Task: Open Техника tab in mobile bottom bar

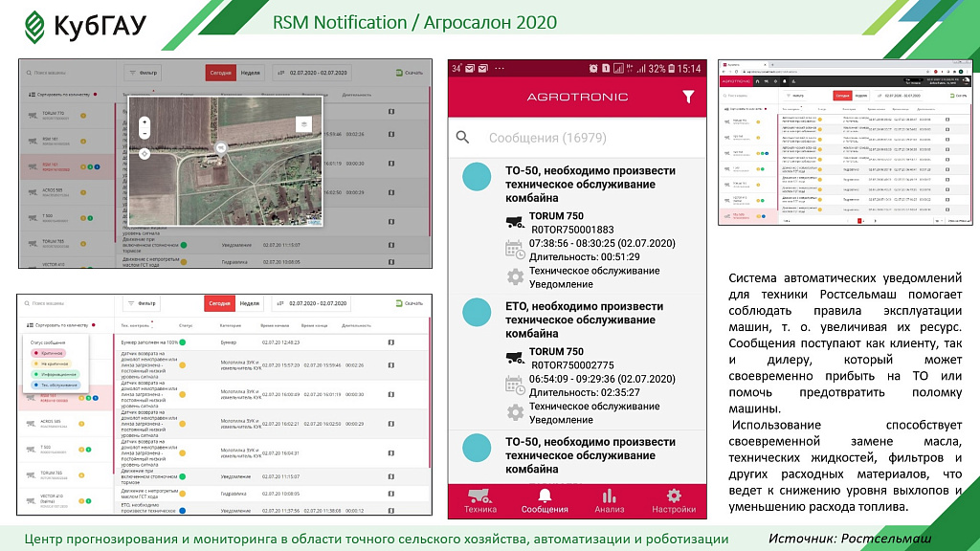Action: pos(480,501)
